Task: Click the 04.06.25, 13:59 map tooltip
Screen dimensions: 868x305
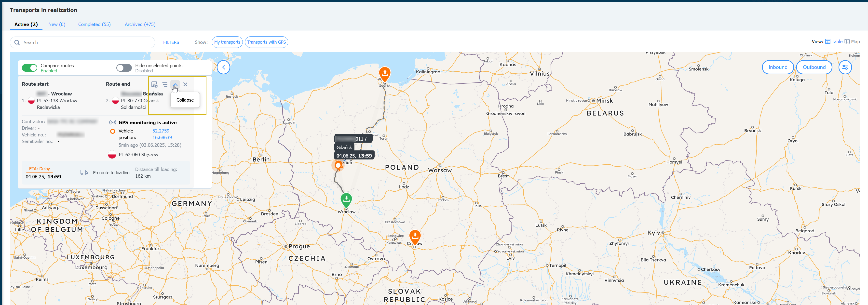Action: point(354,156)
